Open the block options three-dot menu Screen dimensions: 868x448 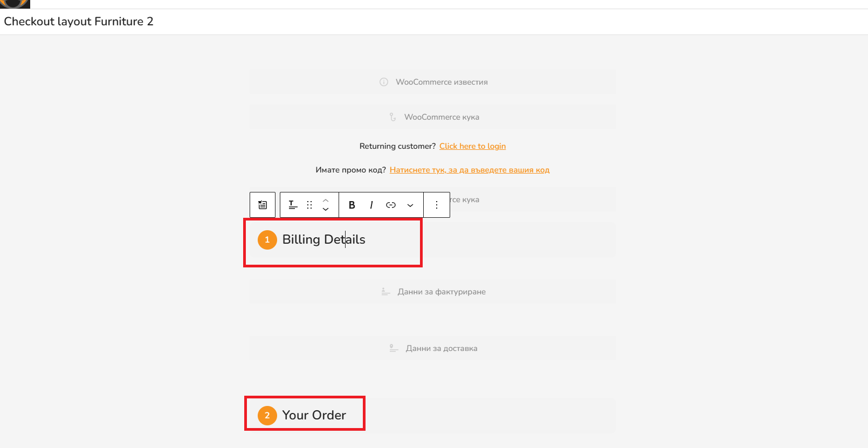pyautogui.click(x=437, y=205)
